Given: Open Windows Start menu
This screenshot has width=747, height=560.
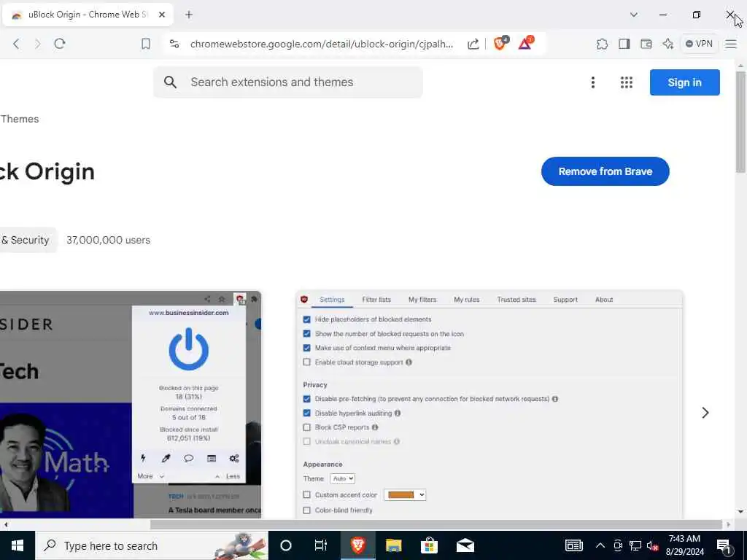Looking at the screenshot, I should point(18,545).
